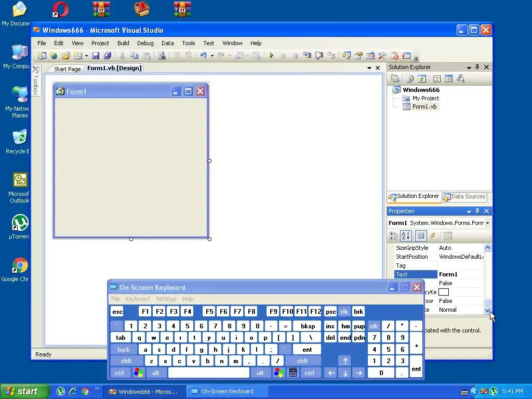Toggle the lock key on On-Screen Keyboard
Image resolution: width=532 pixels, height=399 pixels.
click(124, 350)
